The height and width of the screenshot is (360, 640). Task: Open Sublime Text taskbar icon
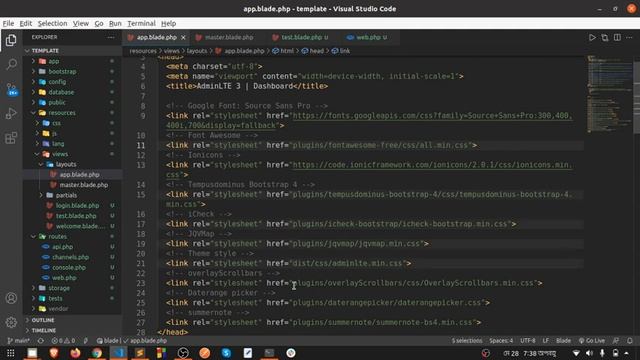point(140,353)
